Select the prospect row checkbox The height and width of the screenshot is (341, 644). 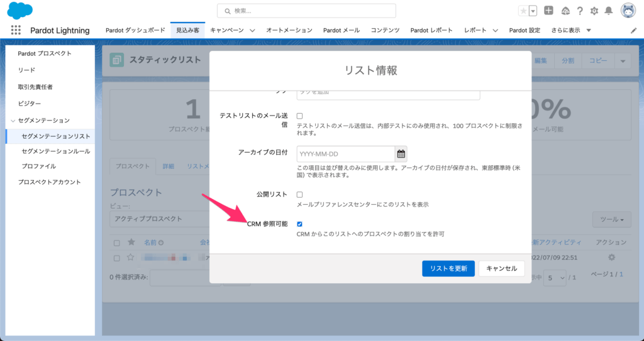click(116, 258)
